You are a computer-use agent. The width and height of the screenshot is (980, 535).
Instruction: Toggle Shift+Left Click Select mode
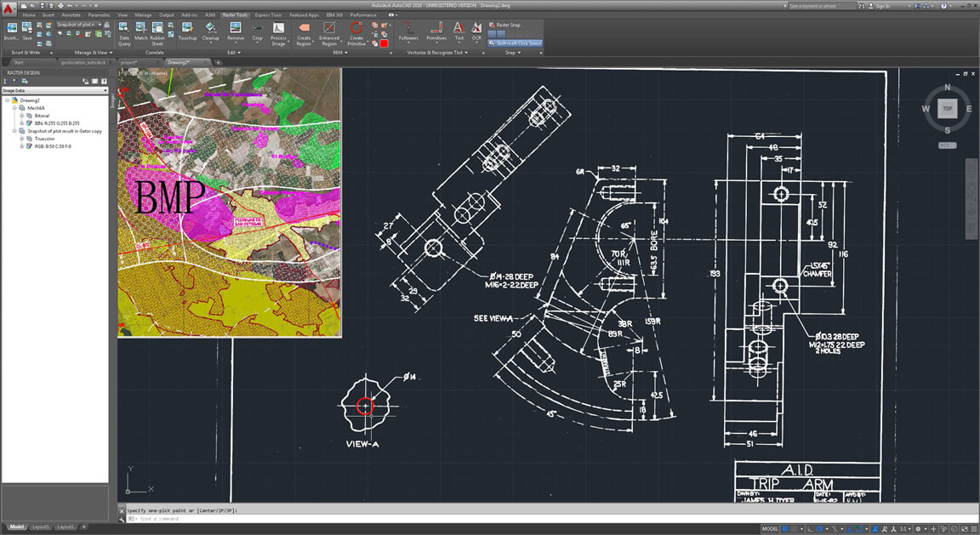coord(515,43)
